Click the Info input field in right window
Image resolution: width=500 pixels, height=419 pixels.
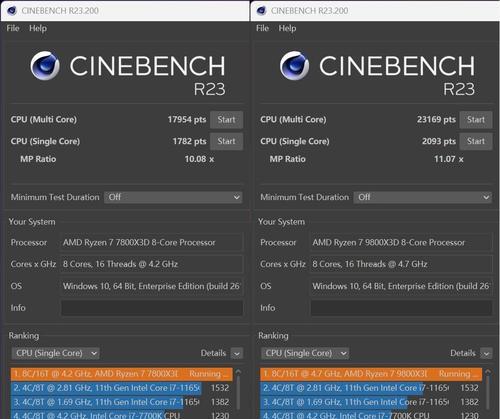[x=401, y=308]
